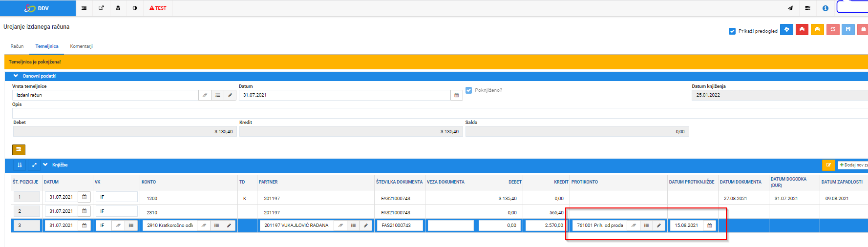Click the light blue save-export button

click(x=848, y=30)
